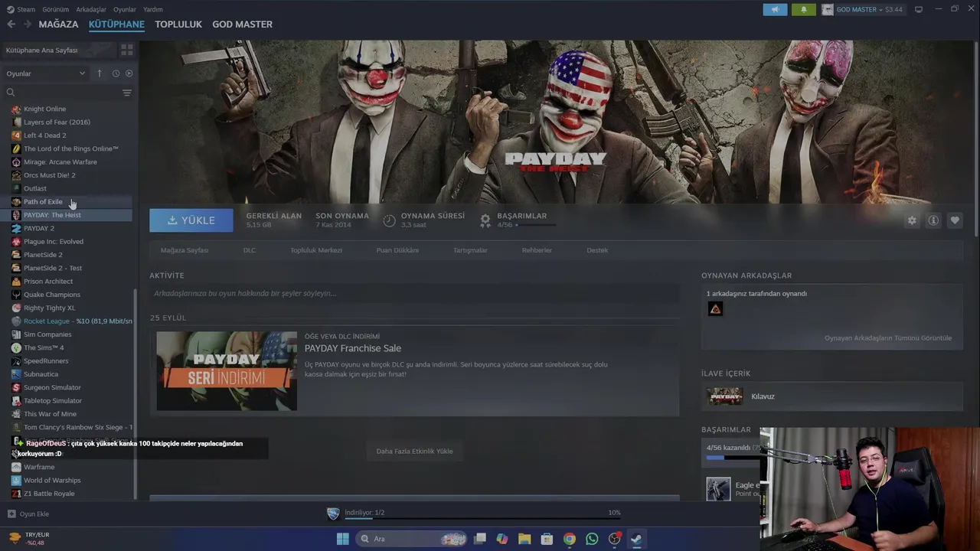Screen dimensions: 980x551
Task: Open the Yardım menu
Action: point(153,9)
